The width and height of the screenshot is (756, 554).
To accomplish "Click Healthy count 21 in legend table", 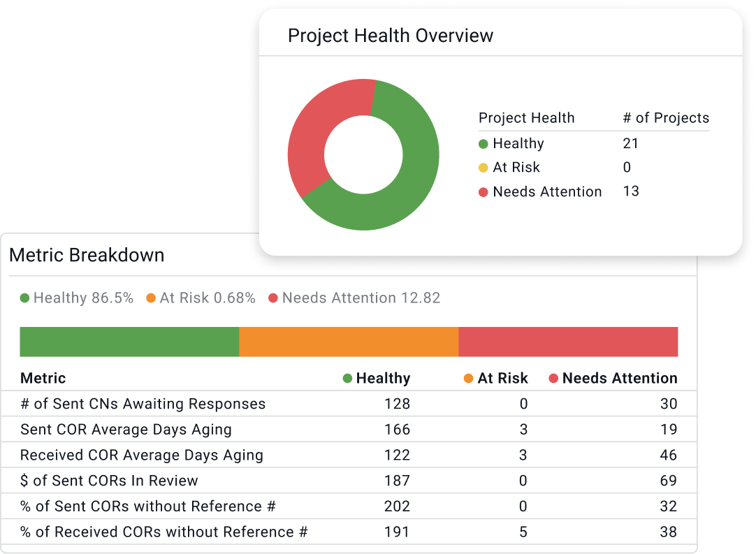I will click(631, 144).
